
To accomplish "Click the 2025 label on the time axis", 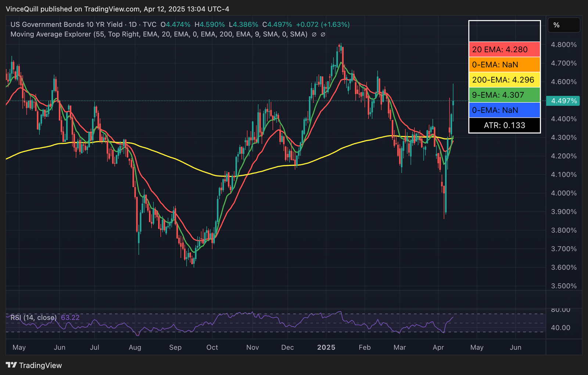I will [326, 347].
